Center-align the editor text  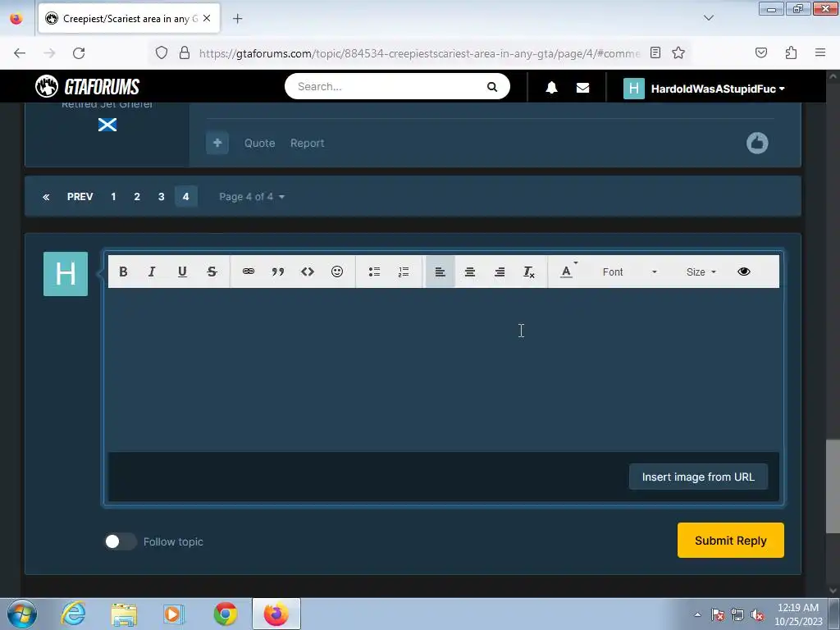coord(470,272)
